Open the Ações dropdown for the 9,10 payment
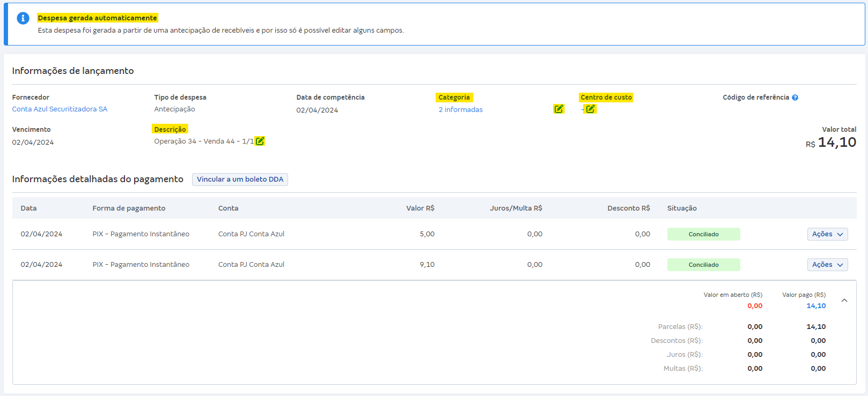 827,265
